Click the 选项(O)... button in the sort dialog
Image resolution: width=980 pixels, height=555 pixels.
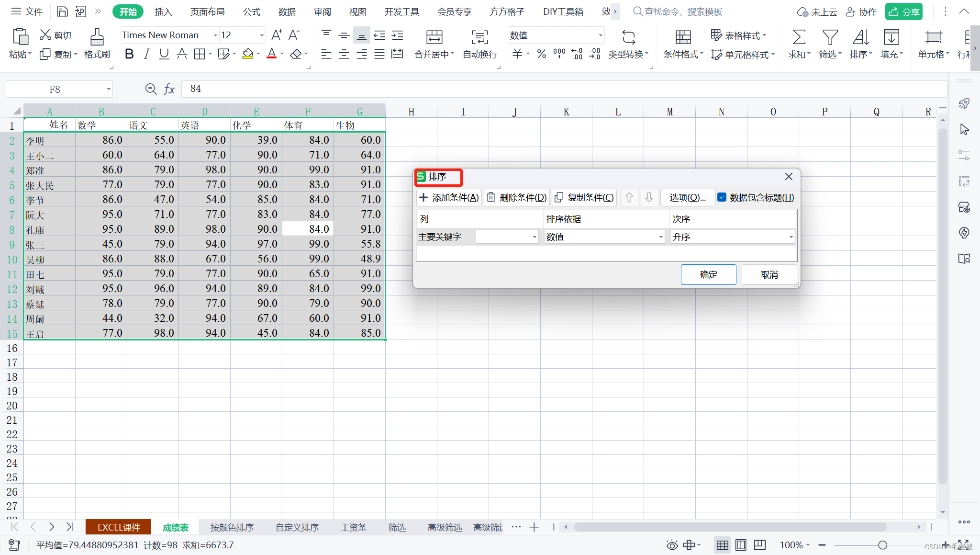(x=687, y=197)
